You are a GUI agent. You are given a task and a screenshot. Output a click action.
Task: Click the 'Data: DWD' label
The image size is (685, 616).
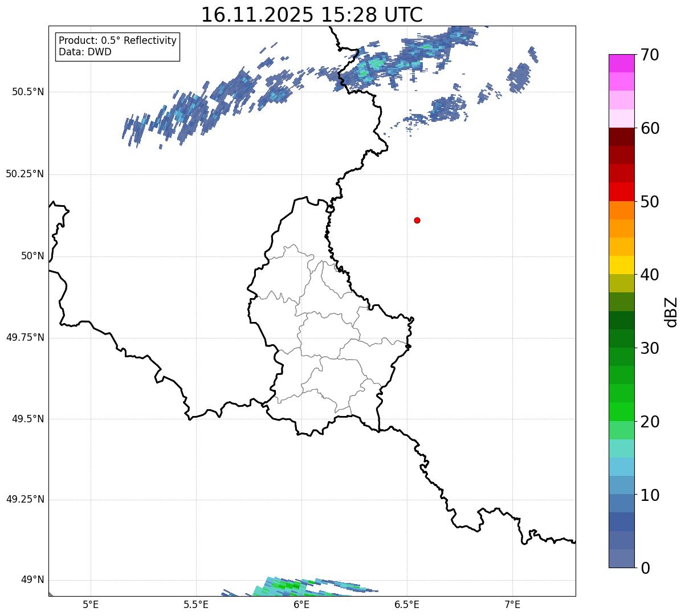click(85, 52)
